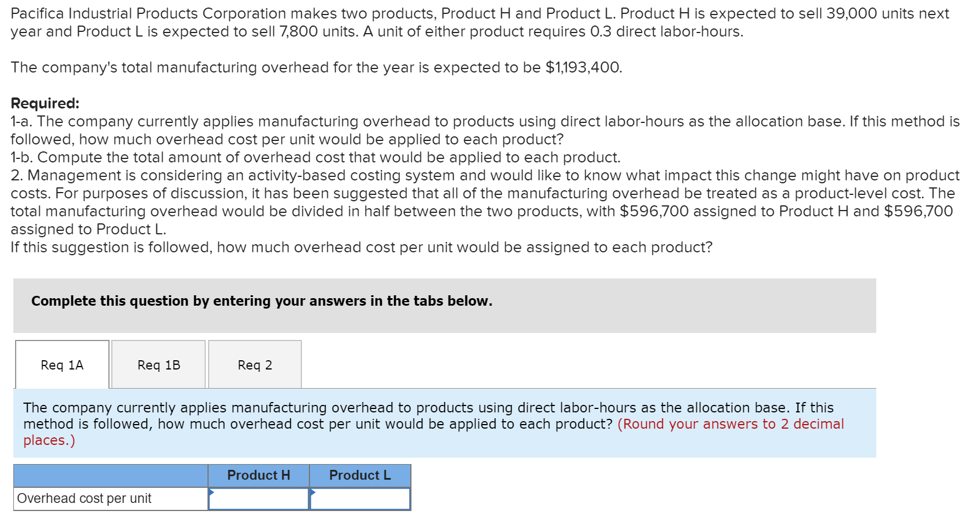Select the Req 1A tab
This screenshot has height=518, width=980.
tap(61, 364)
